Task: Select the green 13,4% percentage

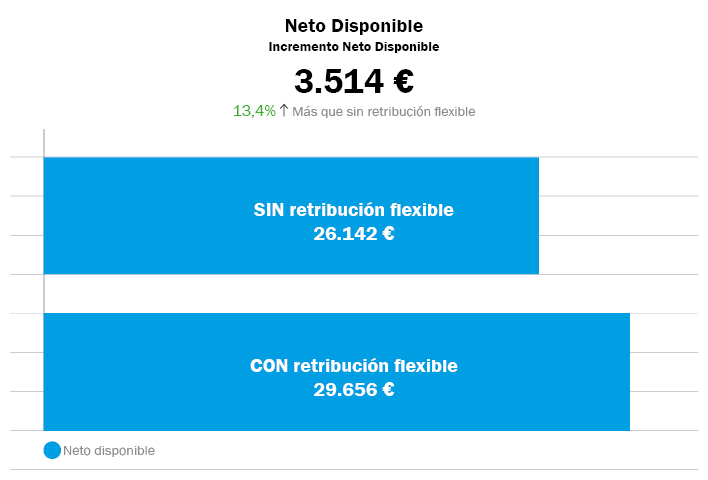Action: (x=254, y=111)
